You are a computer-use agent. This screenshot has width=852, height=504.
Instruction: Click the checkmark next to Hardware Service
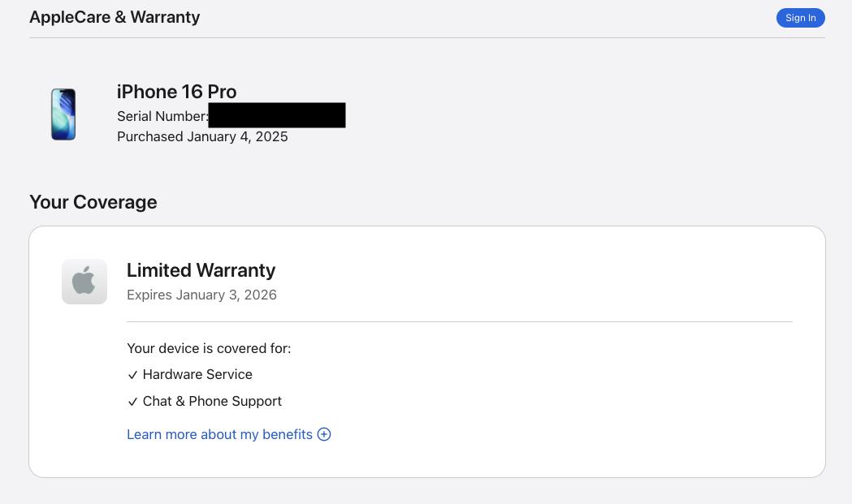(132, 375)
